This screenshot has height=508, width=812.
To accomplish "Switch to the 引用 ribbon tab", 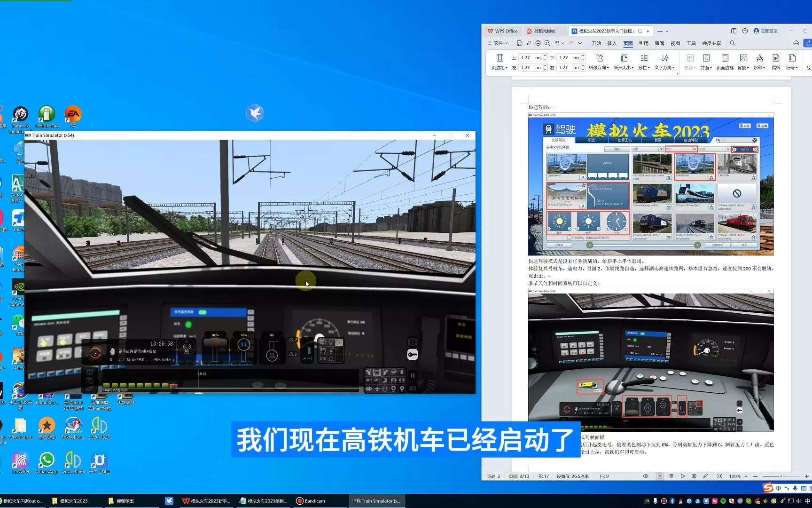I will point(643,43).
